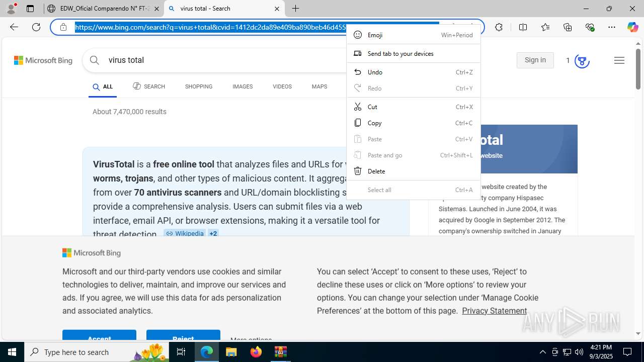Click the Windows taskbar search box
The image size is (644, 362).
click(x=97, y=352)
